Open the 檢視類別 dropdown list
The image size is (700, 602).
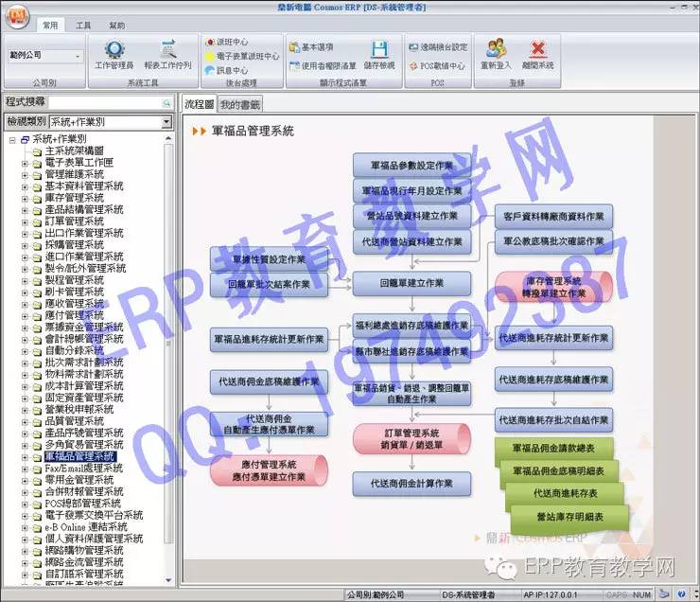pyautogui.click(x=166, y=122)
